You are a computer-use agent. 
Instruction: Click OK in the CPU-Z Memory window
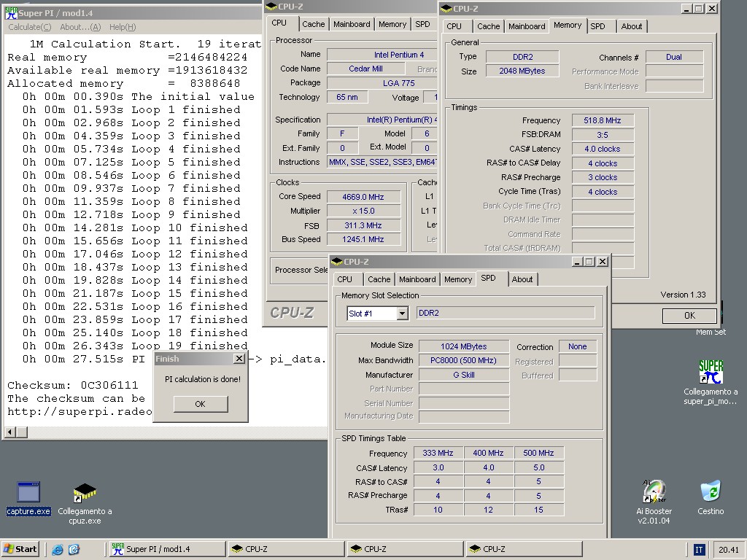(x=689, y=315)
